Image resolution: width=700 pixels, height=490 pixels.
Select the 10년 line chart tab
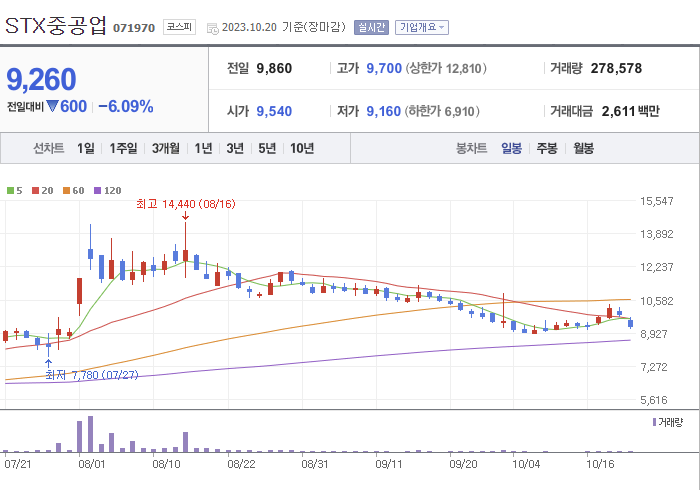tap(302, 148)
